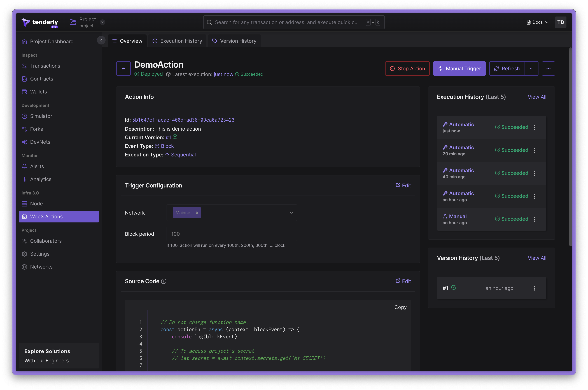Open options for the 20 min ago execution
588x390 pixels.
pyautogui.click(x=534, y=150)
